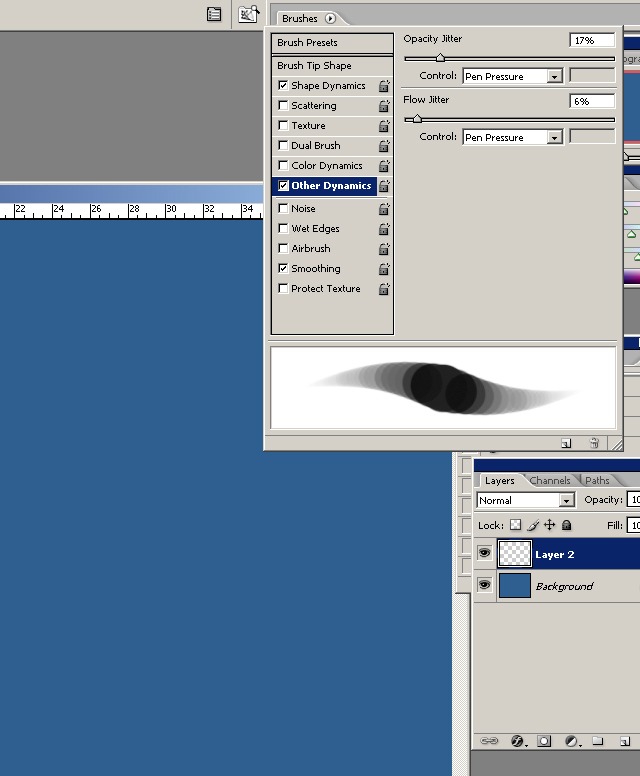
Task: Lock transparent pixels in Layers panel
Action: (515, 525)
